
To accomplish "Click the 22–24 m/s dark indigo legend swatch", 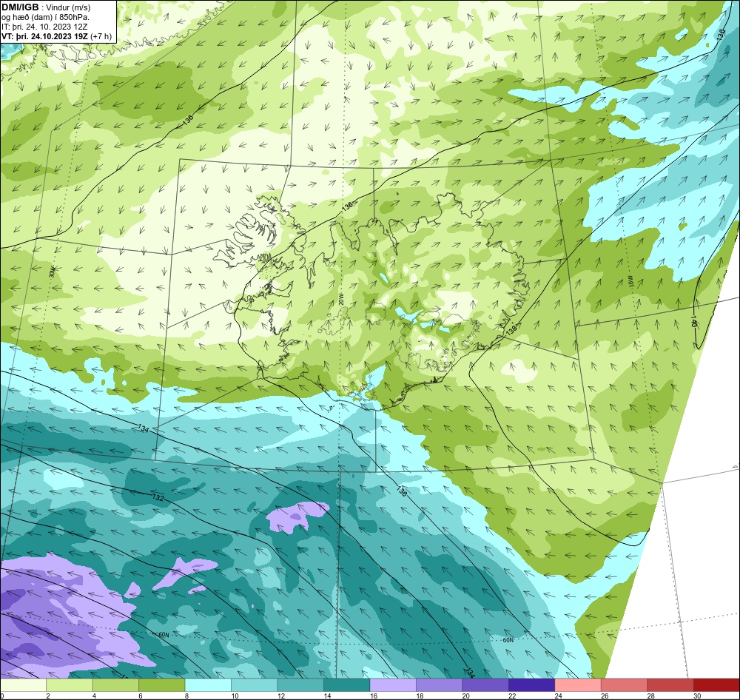I will click(532, 685).
